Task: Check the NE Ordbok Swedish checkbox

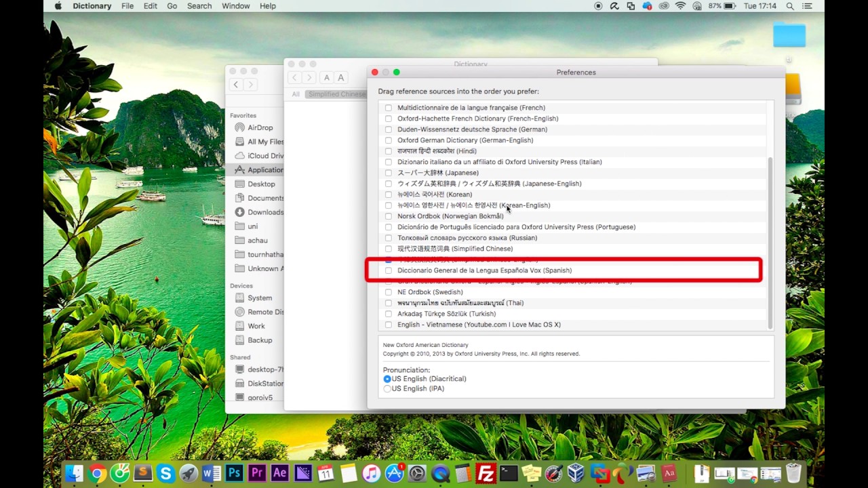Action: click(389, 292)
